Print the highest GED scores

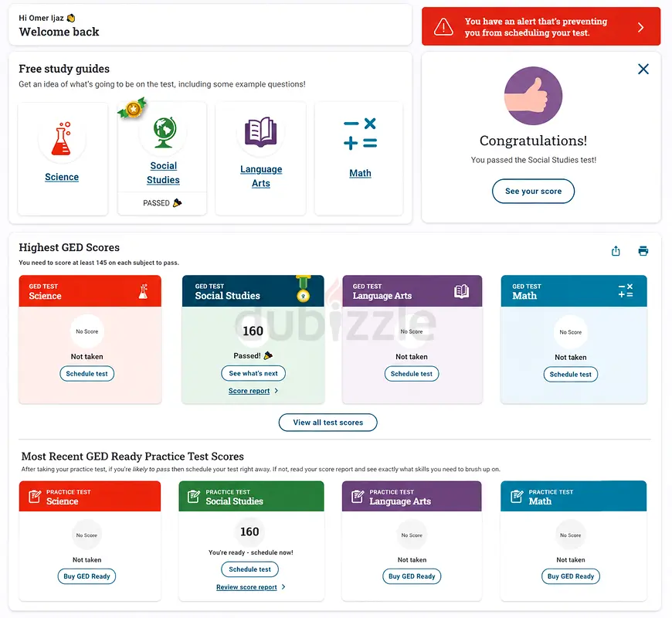point(643,251)
